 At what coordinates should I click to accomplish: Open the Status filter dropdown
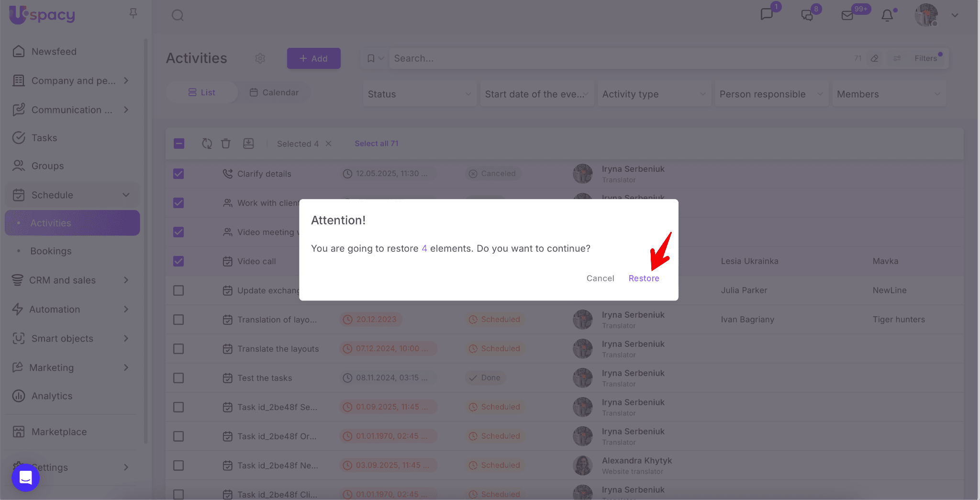coord(420,94)
